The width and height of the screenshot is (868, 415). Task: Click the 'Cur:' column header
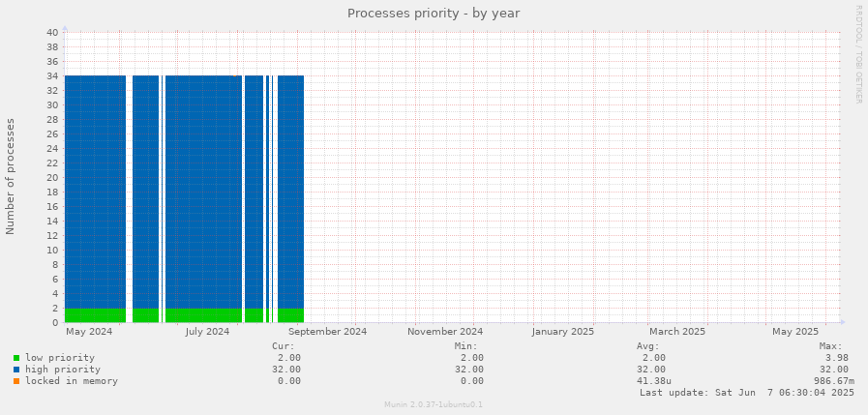tap(283, 346)
